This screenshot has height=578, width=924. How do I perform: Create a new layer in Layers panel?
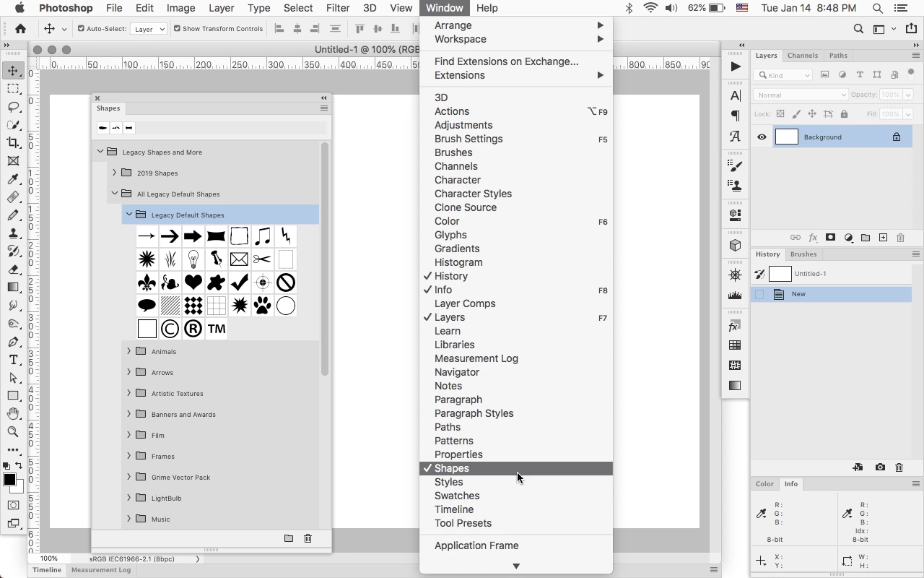tap(883, 238)
